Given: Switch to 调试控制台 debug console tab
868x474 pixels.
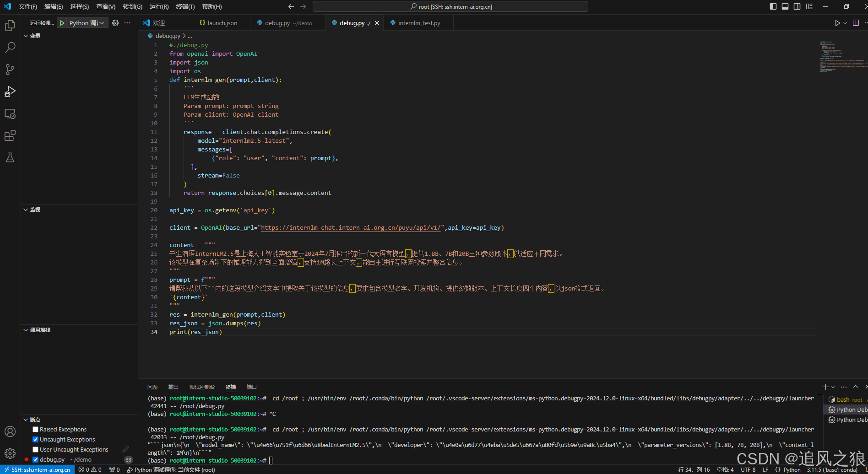Looking at the screenshot, I should tap(202, 387).
